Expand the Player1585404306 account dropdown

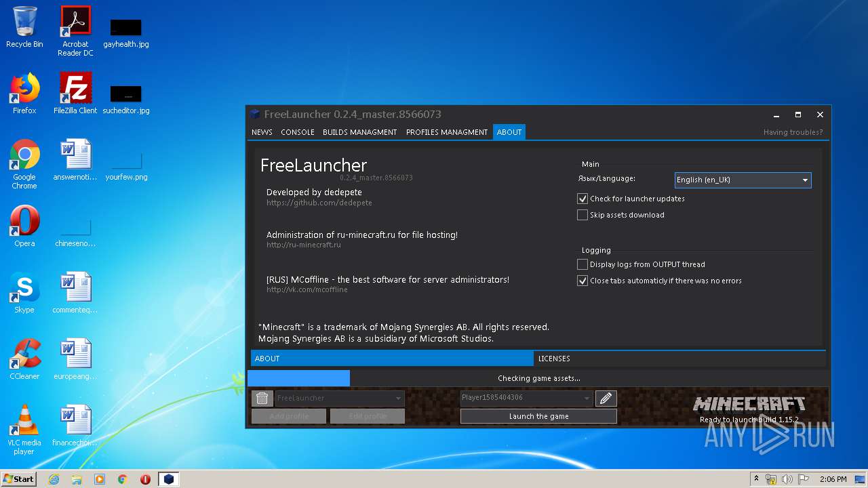coord(527,398)
